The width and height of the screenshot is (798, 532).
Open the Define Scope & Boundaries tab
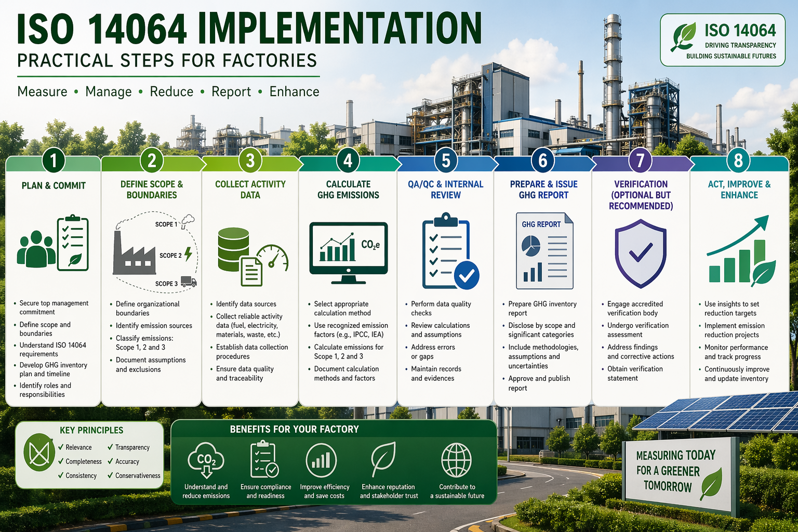[152, 190]
